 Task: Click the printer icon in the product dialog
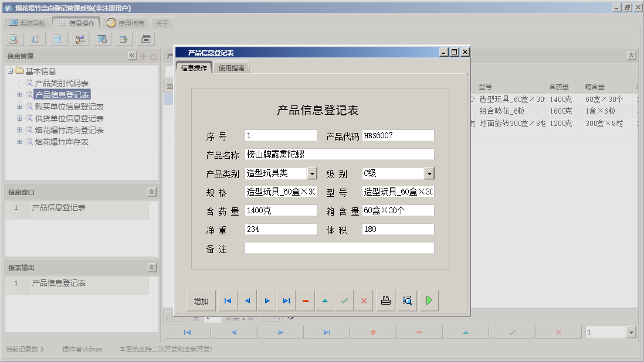385,300
